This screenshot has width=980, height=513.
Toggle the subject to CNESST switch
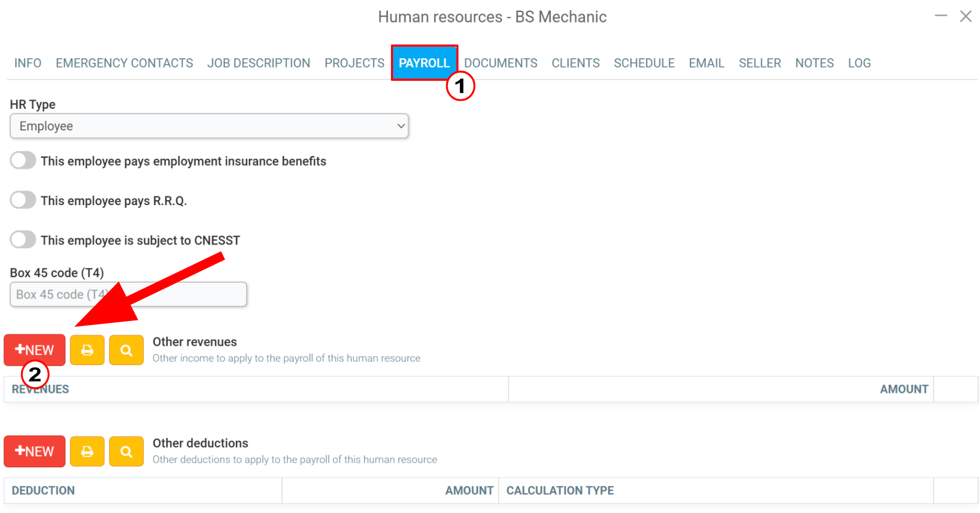coord(23,240)
